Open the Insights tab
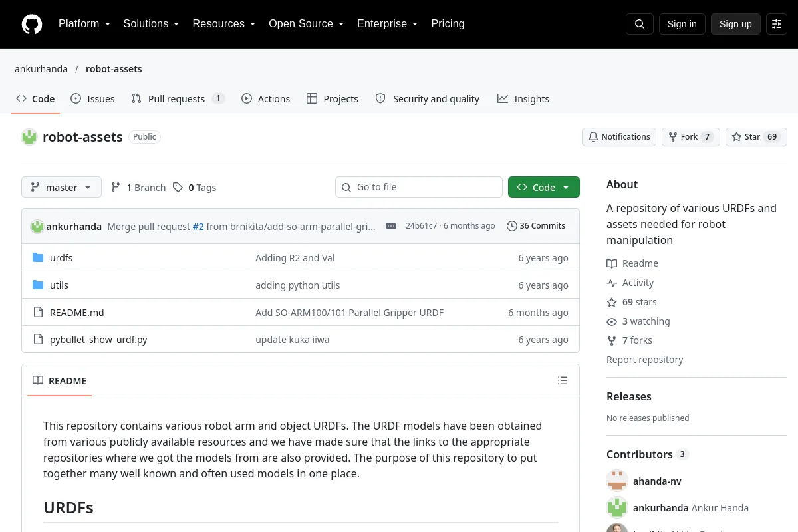This screenshot has height=532, width=798. [x=523, y=99]
